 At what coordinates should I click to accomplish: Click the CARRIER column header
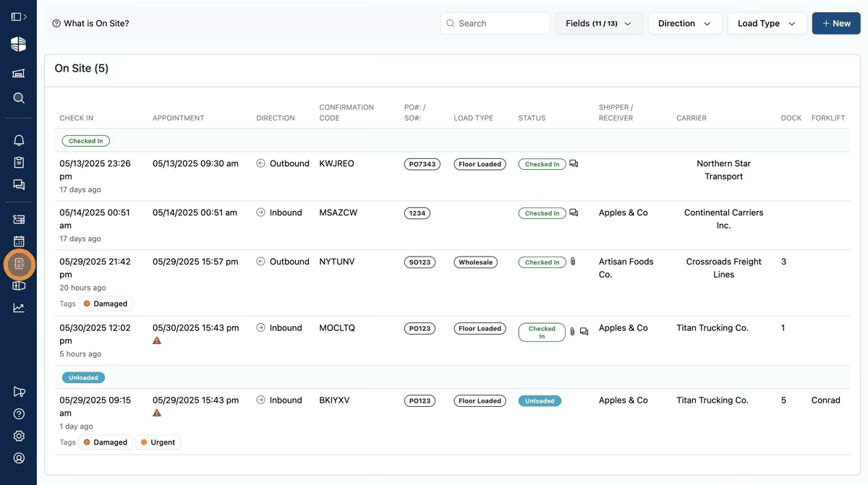692,118
